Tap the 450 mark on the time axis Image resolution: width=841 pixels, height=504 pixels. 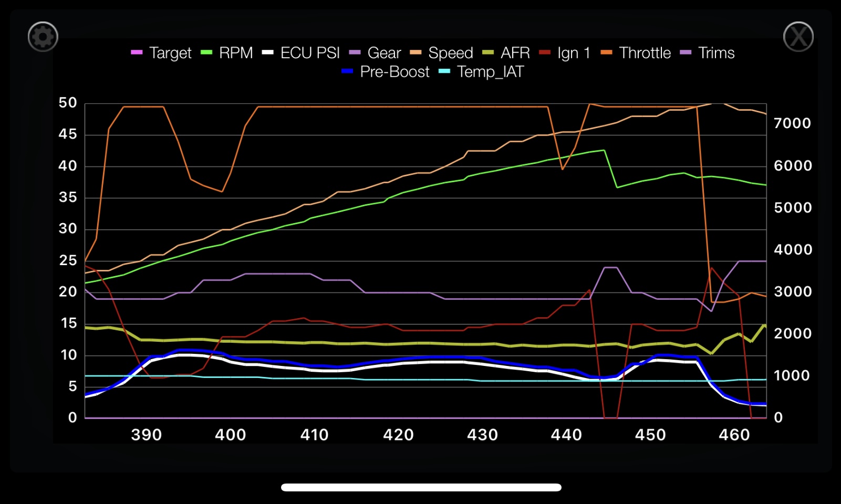pyautogui.click(x=650, y=435)
